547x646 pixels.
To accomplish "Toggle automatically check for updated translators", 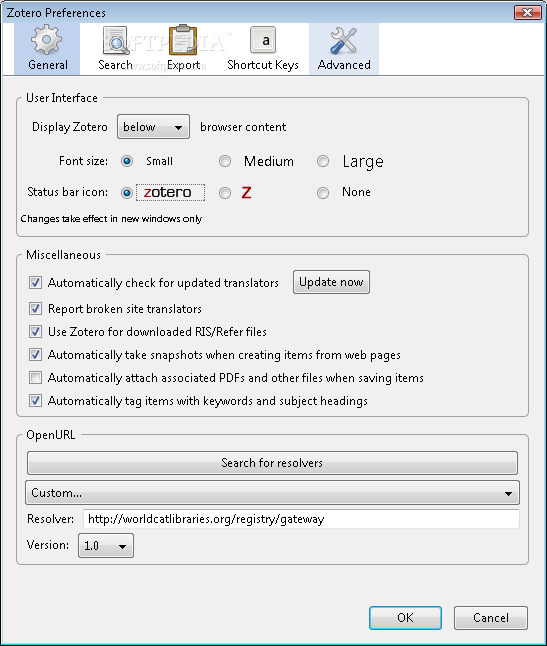I will tap(35, 283).
